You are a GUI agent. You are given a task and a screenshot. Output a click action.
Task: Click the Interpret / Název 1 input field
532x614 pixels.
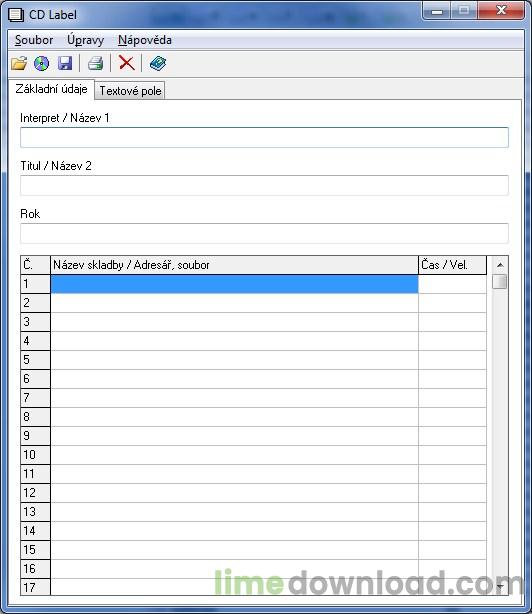point(264,137)
